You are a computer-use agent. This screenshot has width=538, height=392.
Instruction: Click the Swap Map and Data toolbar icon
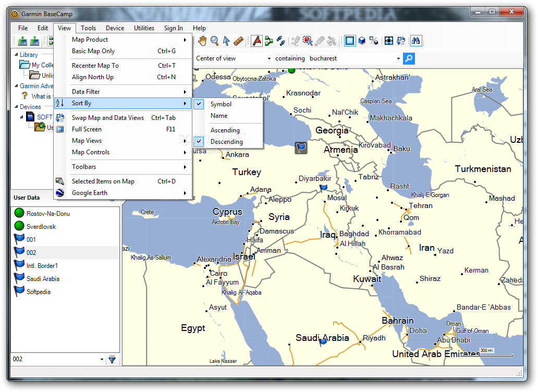coord(401,41)
